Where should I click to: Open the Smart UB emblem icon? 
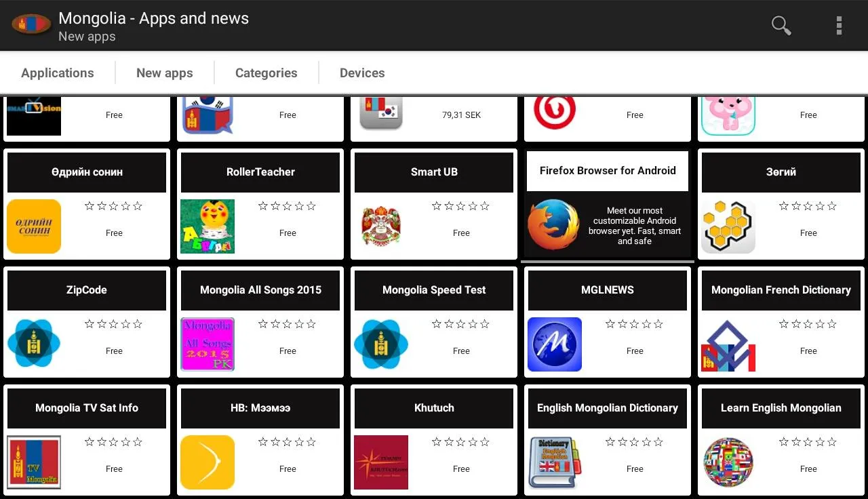(381, 226)
